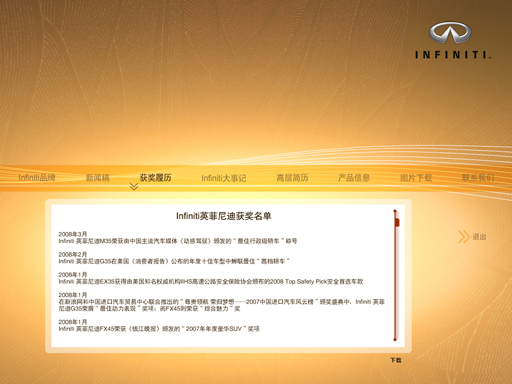Go to the 产品信息 tab

click(354, 178)
